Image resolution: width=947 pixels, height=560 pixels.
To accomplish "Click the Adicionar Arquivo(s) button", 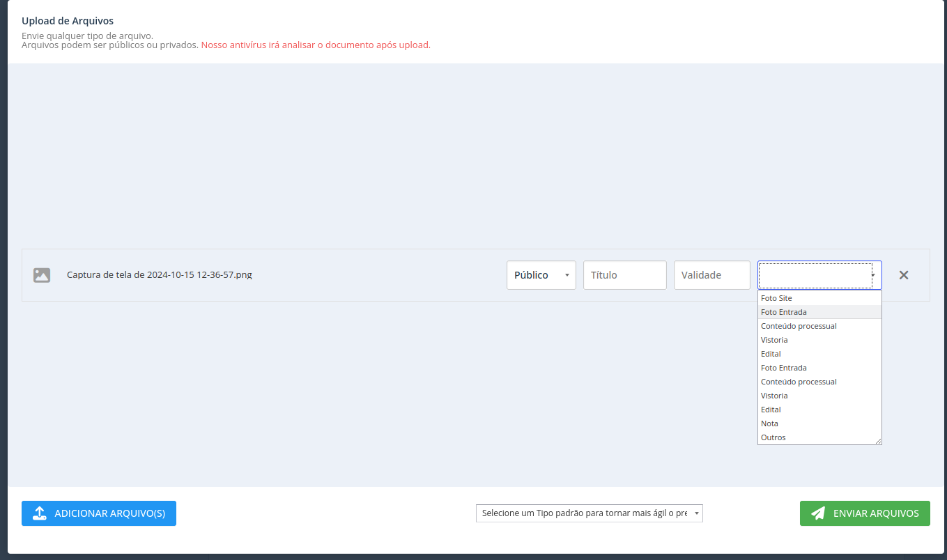I will pyautogui.click(x=99, y=513).
